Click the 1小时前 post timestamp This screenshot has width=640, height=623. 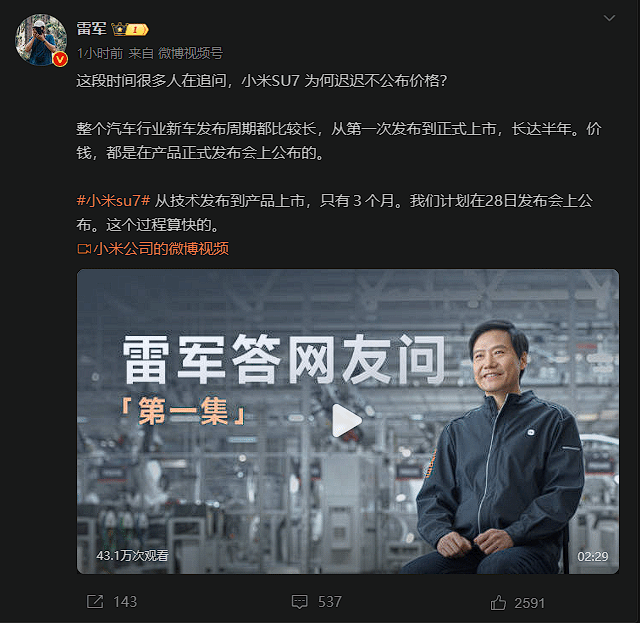100,53
